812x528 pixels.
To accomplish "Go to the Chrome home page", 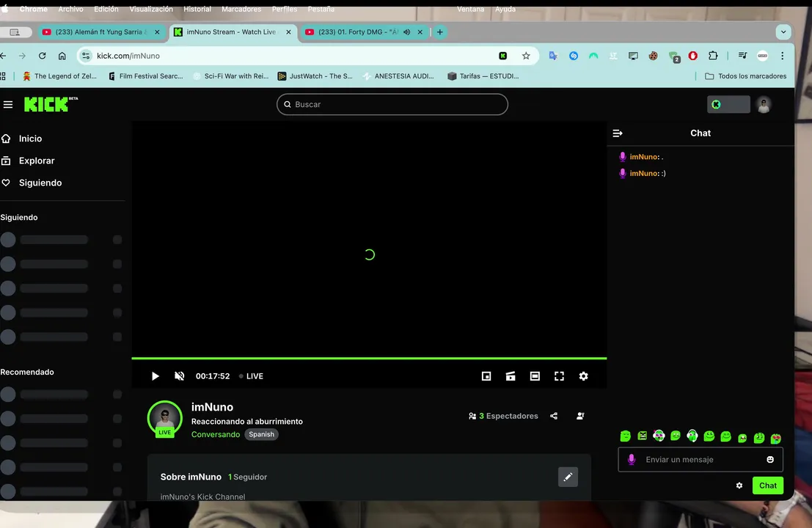I will 62,56.
